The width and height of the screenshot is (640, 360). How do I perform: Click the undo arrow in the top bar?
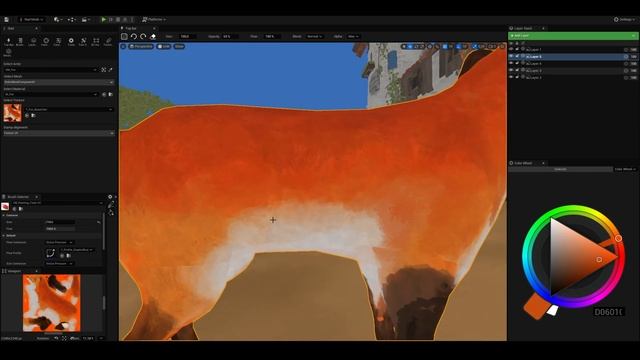133,36
